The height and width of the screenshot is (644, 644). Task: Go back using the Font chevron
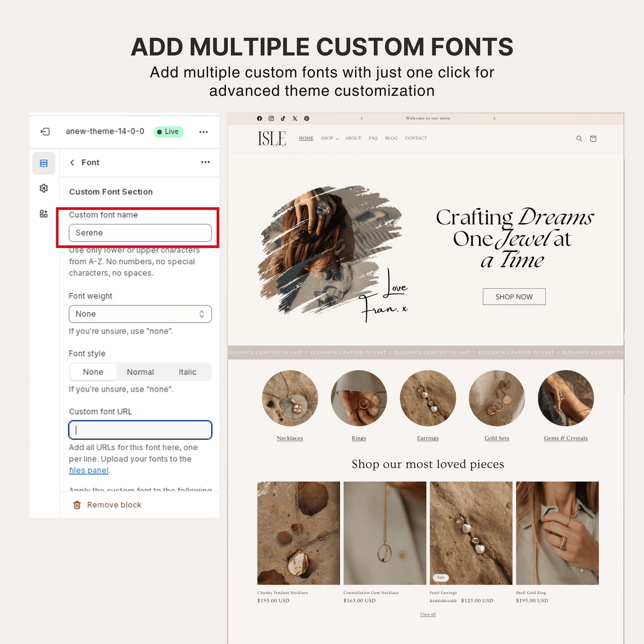pos(72,163)
